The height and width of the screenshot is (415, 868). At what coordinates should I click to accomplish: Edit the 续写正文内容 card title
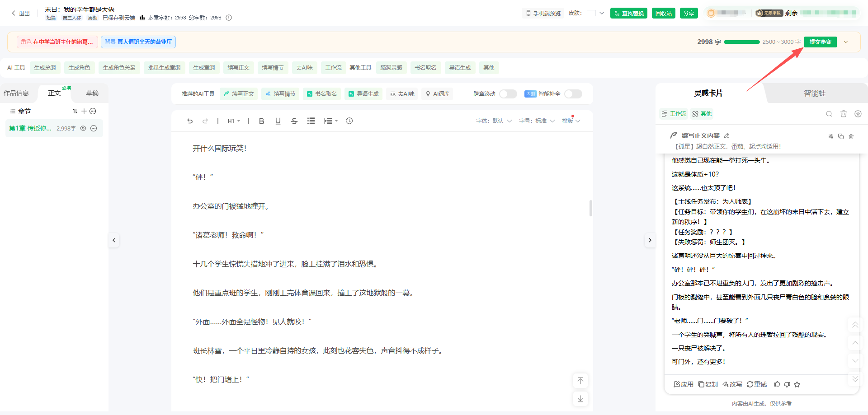(x=726, y=135)
